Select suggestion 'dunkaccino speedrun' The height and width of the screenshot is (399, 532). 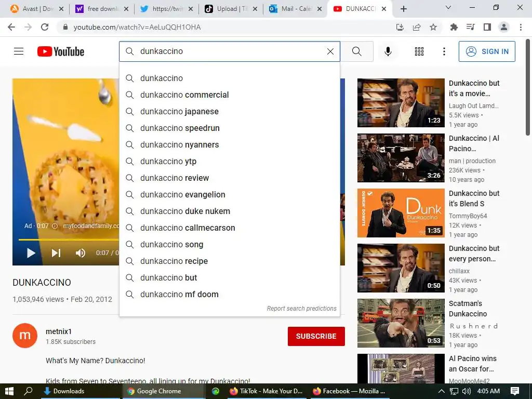coord(230,128)
